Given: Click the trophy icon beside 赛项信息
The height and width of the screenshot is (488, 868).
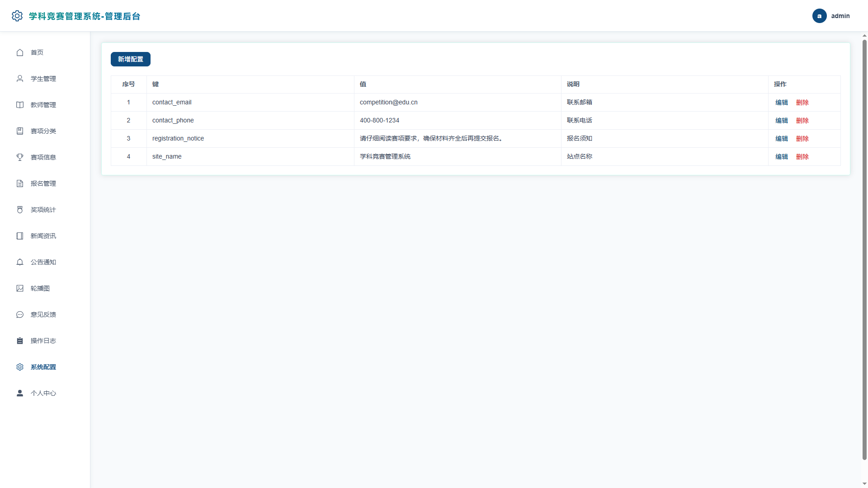Looking at the screenshot, I should (x=20, y=157).
